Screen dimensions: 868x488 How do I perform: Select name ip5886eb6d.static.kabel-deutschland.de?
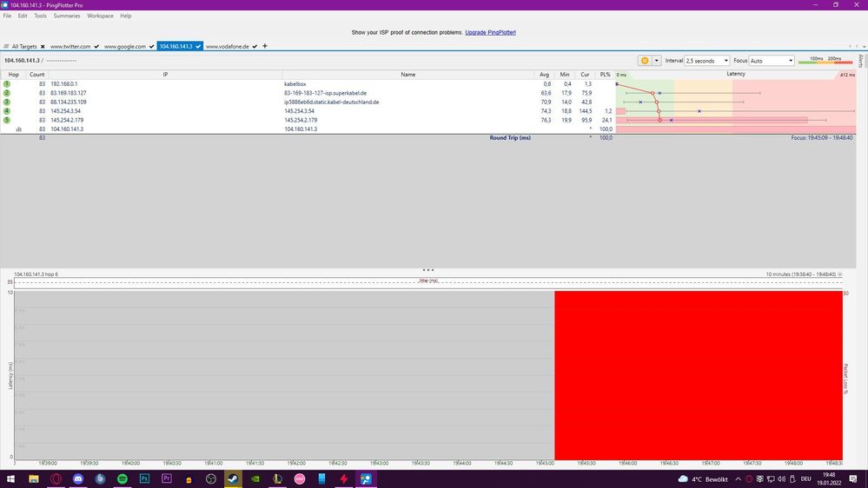point(332,102)
